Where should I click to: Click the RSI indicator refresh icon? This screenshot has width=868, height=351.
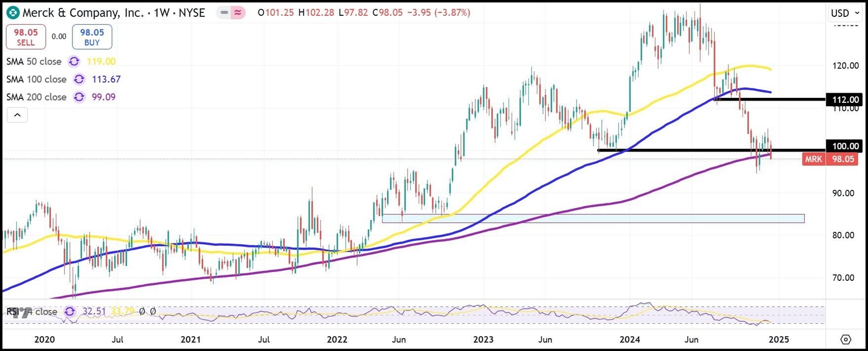pos(70,311)
